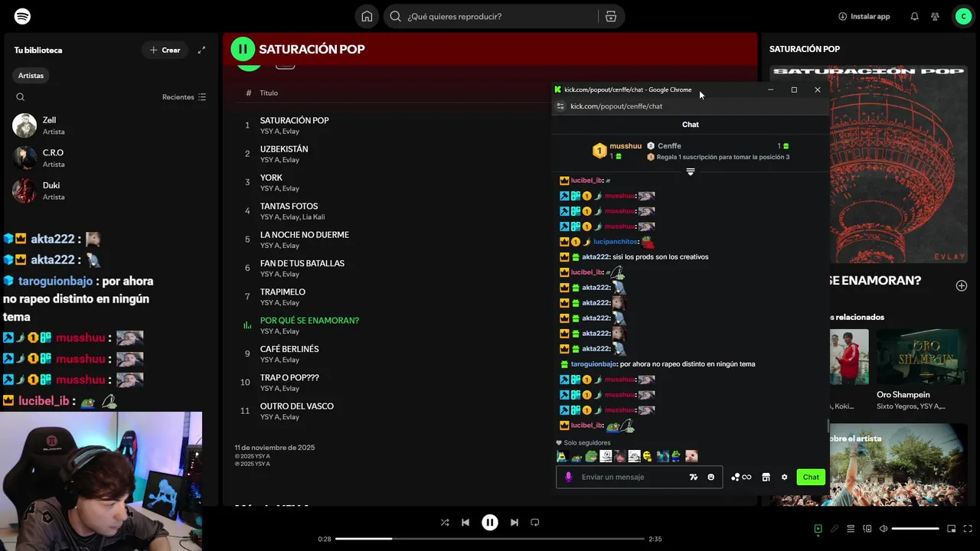Open the Spotify logo home link
Screen dimensions: 980x551
click(x=22, y=16)
